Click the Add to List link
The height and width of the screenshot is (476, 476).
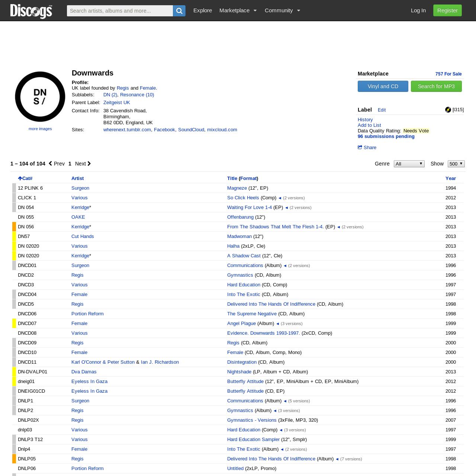click(369, 125)
